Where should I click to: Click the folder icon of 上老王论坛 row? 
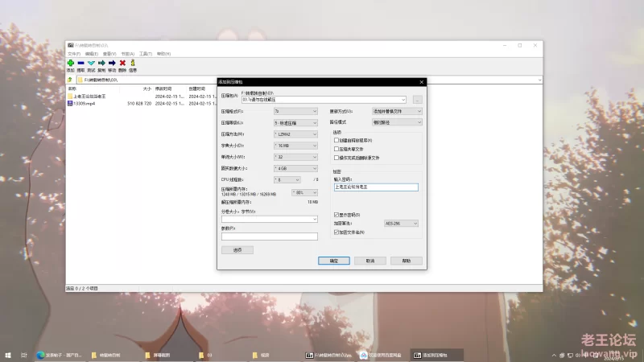[x=70, y=96]
